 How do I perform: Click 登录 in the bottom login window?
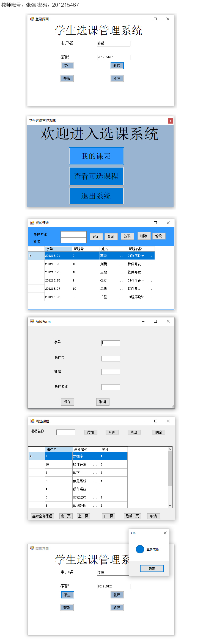[x=67, y=607]
